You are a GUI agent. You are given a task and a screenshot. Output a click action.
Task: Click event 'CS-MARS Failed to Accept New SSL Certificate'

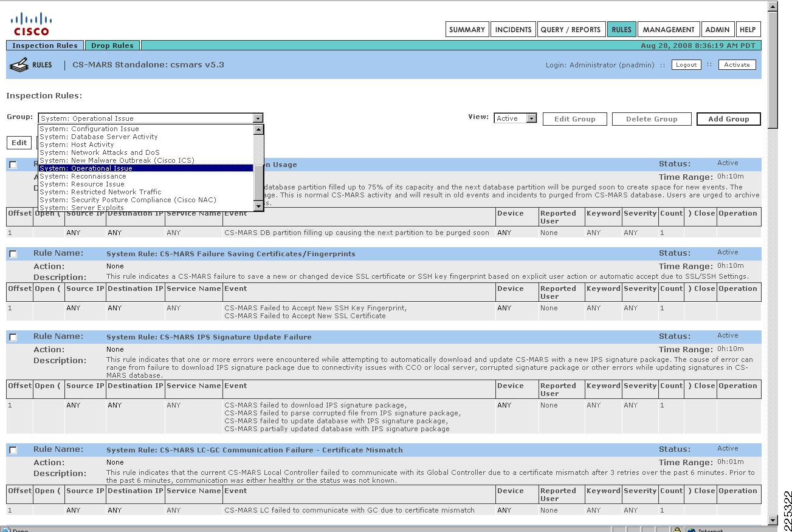305,316
